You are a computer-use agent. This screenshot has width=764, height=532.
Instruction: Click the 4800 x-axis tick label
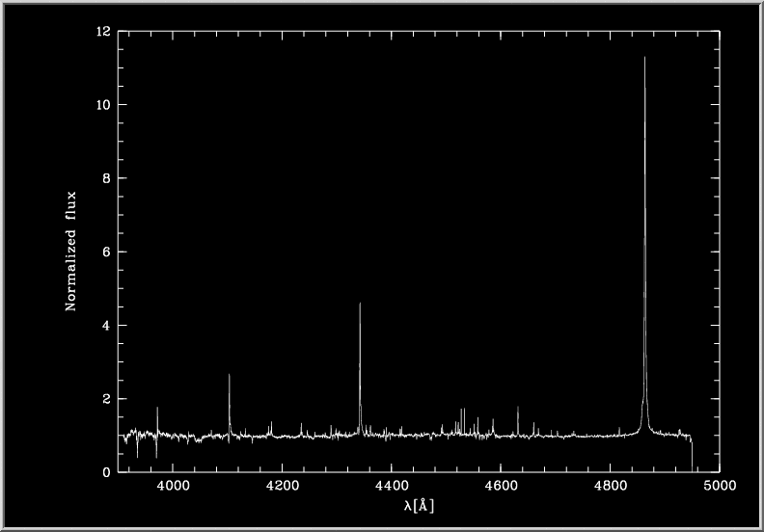click(x=611, y=488)
